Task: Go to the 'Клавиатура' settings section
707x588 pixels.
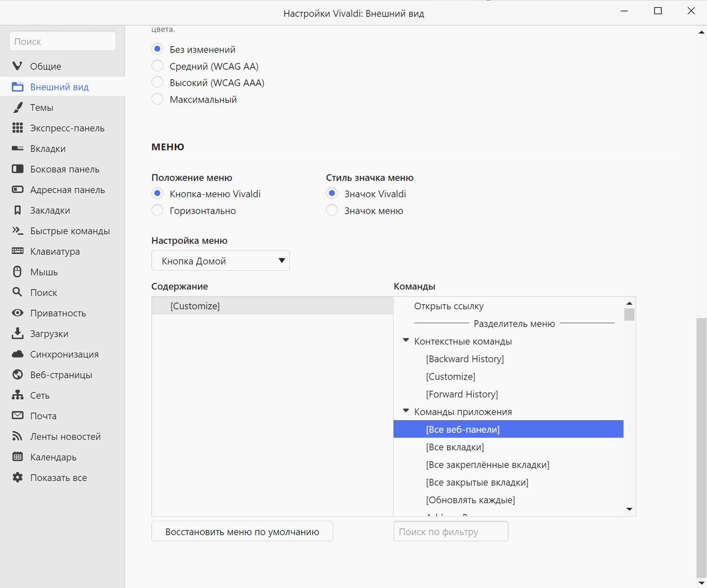Action: [55, 252]
